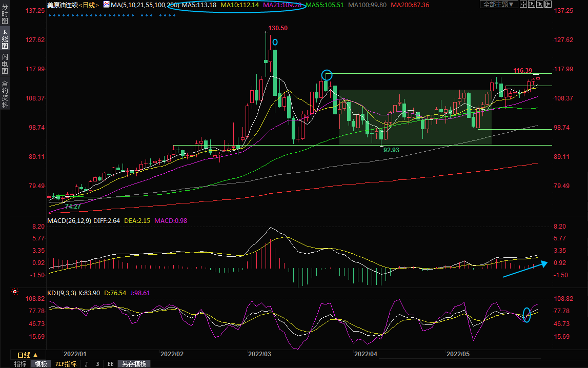
Task: Click the blue circle above the 130.50 candle
Action: coord(275,43)
